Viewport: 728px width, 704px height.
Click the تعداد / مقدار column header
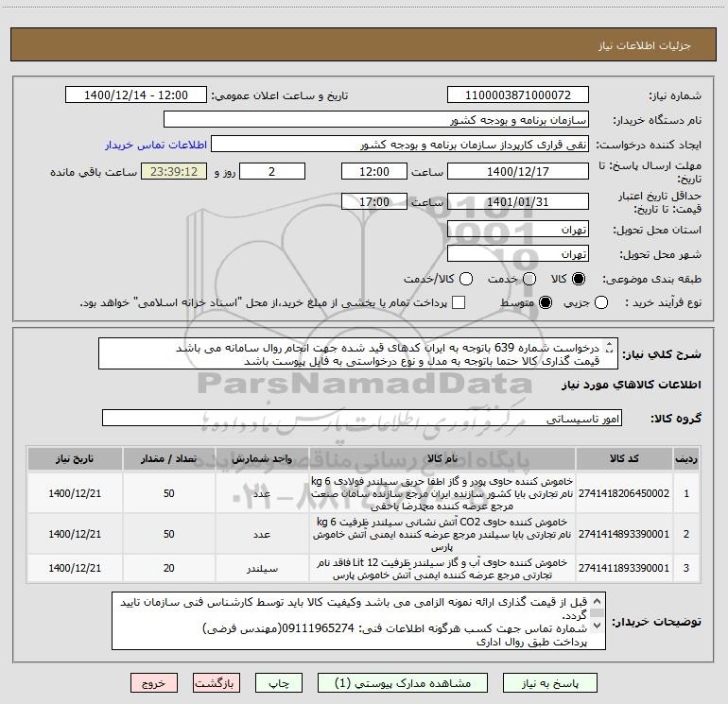pyautogui.click(x=169, y=459)
